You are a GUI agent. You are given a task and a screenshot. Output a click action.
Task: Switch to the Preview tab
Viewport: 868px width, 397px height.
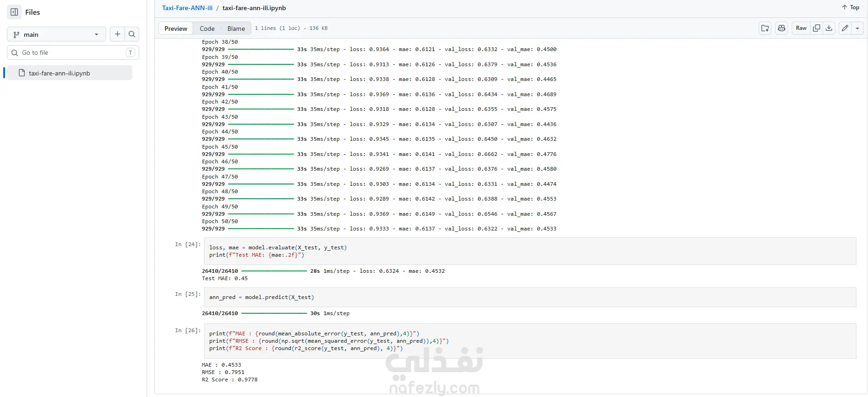[176, 29]
